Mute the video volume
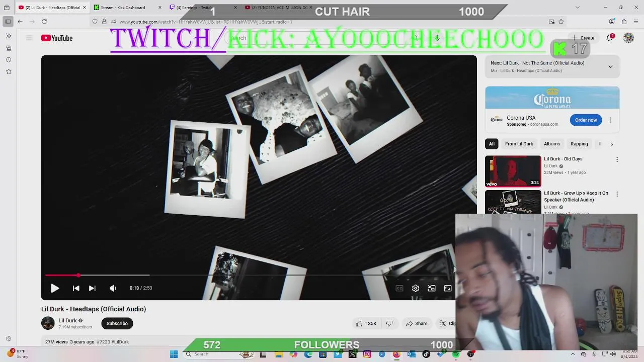This screenshot has height=362, width=644. point(113,288)
